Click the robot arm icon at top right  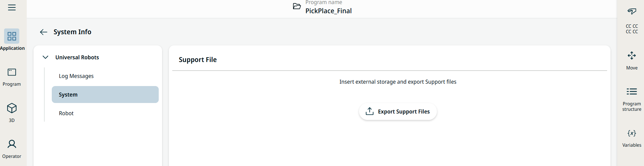pyautogui.click(x=631, y=11)
